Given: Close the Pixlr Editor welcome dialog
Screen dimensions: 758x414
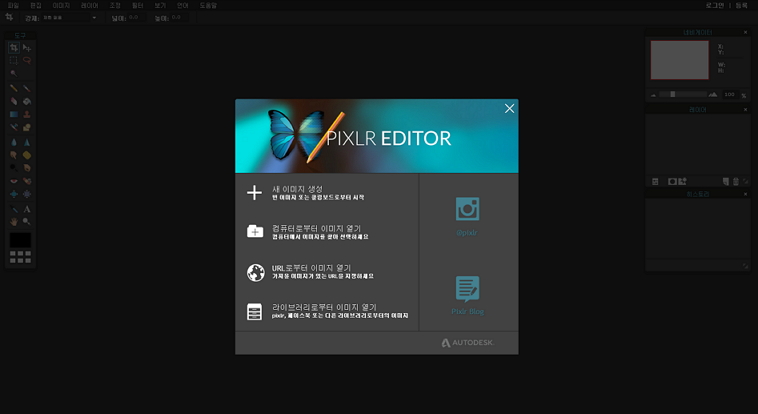Looking at the screenshot, I should click(x=510, y=108).
